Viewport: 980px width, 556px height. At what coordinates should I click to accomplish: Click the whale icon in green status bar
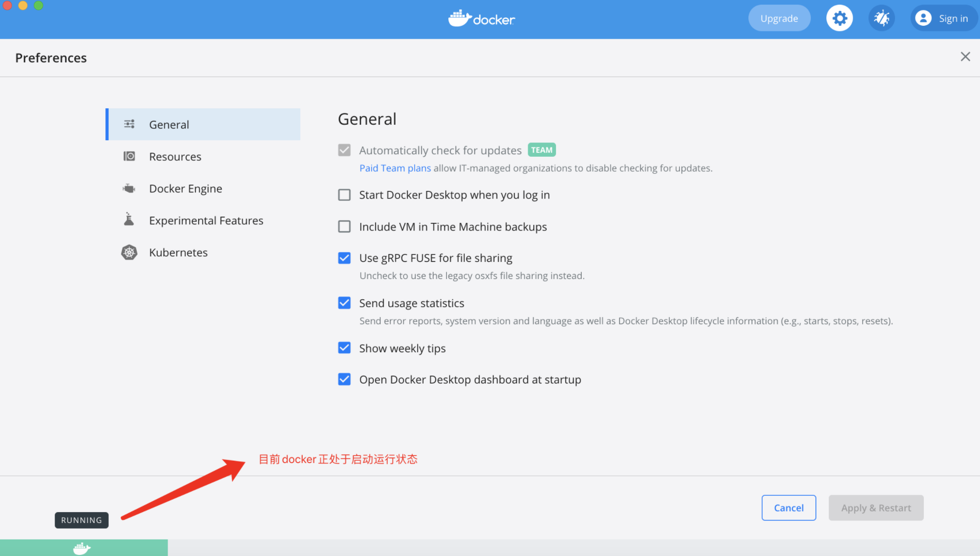pyautogui.click(x=81, y=548)
